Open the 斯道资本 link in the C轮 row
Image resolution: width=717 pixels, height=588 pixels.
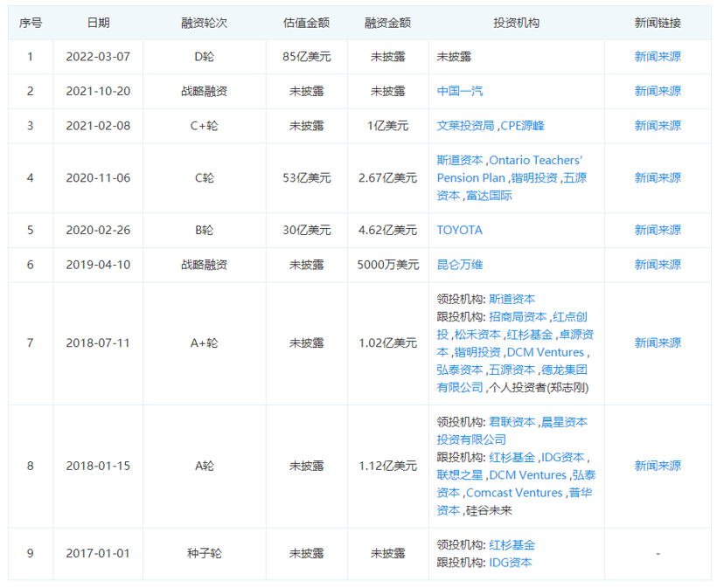(458, 160)
